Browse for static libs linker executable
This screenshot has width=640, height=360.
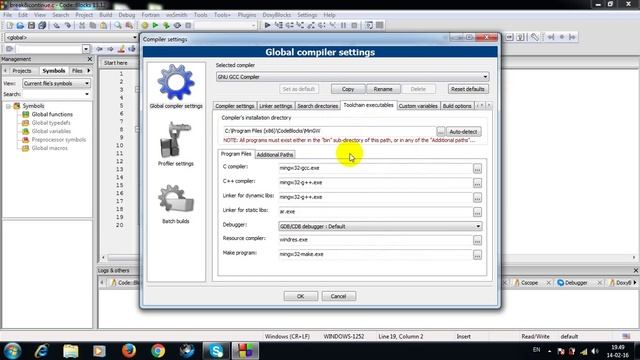point(477,212)
